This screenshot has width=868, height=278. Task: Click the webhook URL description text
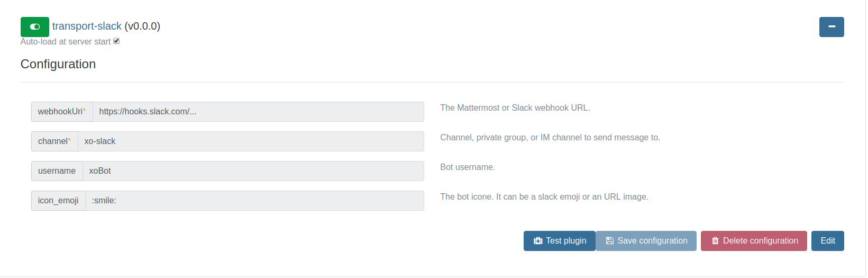tap(515, 108)
